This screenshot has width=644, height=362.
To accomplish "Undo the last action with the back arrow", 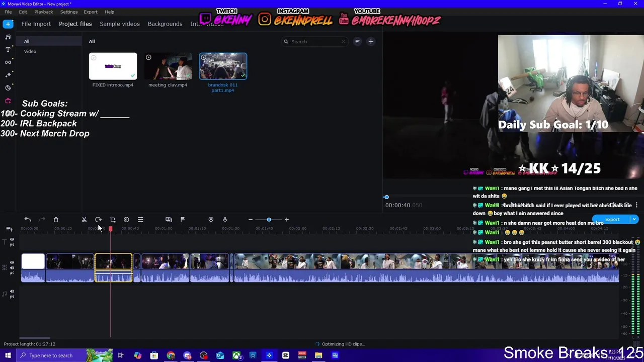I will pos(28,220).
